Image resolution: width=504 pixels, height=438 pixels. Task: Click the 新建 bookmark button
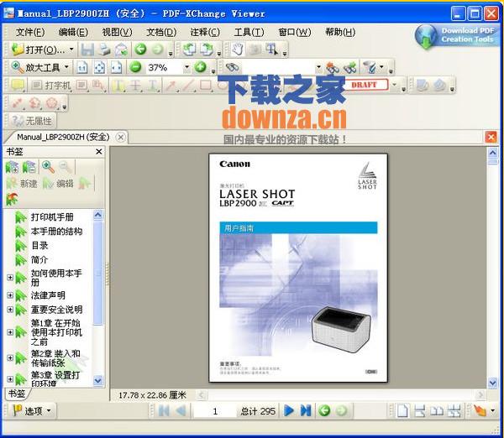22,184
